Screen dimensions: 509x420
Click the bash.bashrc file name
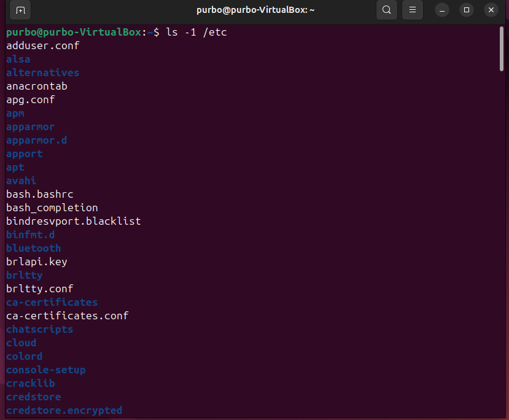point(40,195)
